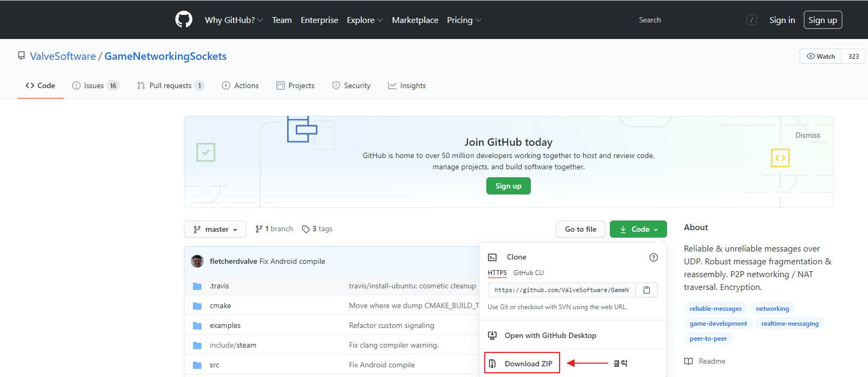Select the HTTPS clone tab

click(x=497, y=272)
